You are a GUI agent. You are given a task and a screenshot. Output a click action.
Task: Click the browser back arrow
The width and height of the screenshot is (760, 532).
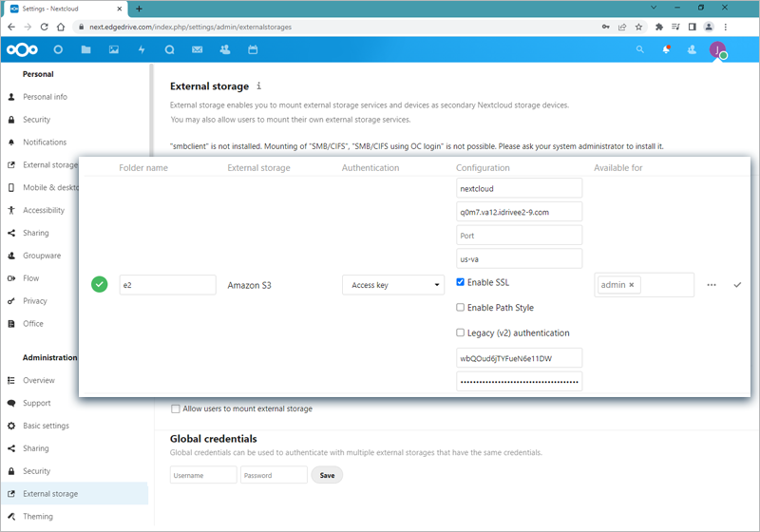tap(11, 28)
